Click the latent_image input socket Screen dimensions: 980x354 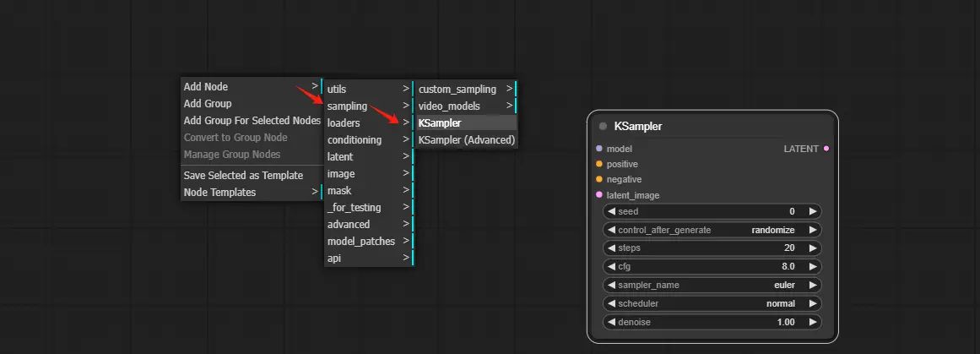[599, 195]
